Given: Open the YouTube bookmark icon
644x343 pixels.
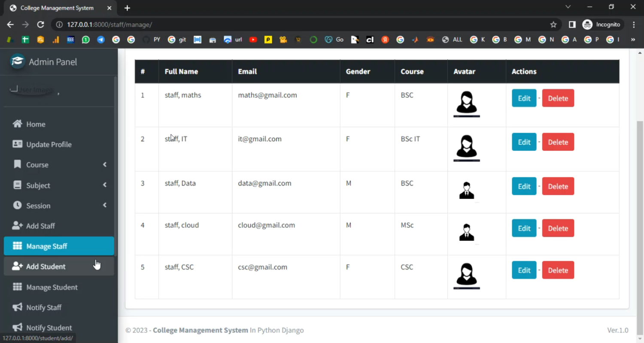Looking at the screenshot, I should (253, 39).
